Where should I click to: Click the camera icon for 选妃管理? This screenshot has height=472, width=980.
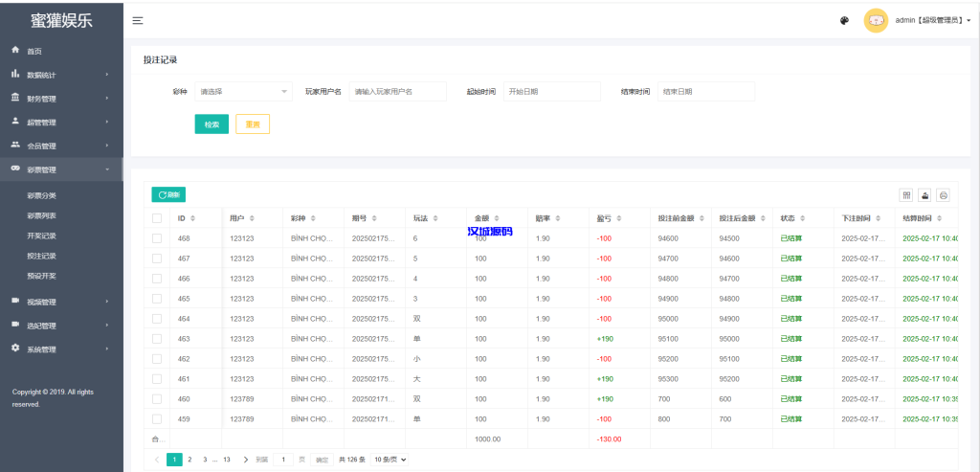coord(15,325)
